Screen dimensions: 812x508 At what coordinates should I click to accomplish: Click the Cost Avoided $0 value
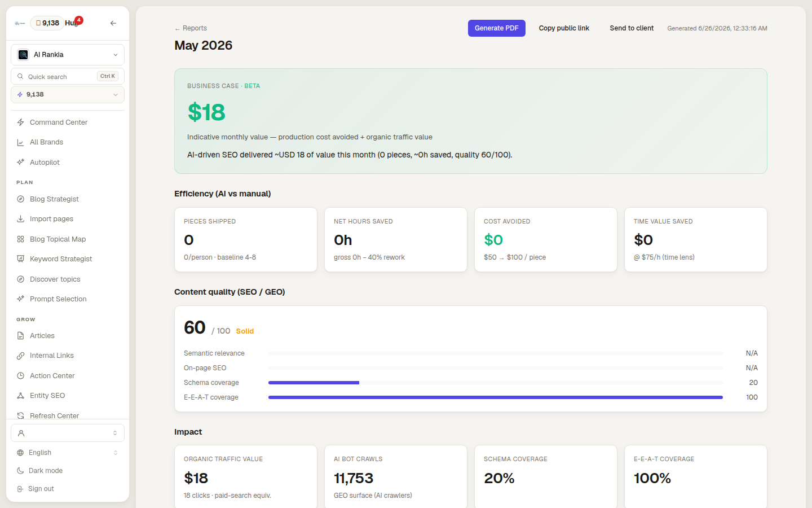tap(493, 240)
